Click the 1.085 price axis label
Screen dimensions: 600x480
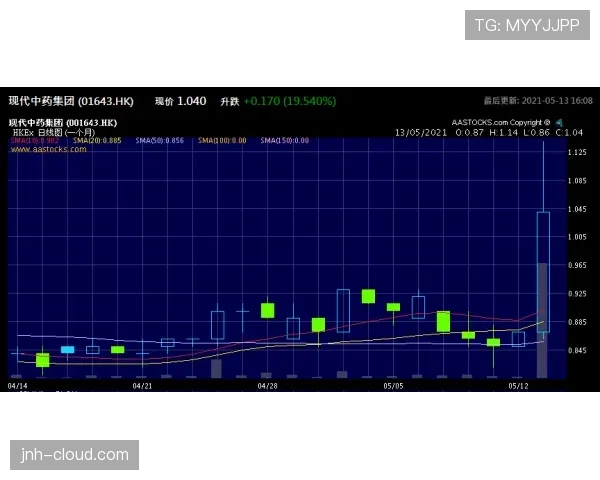[x=577, y=181]
